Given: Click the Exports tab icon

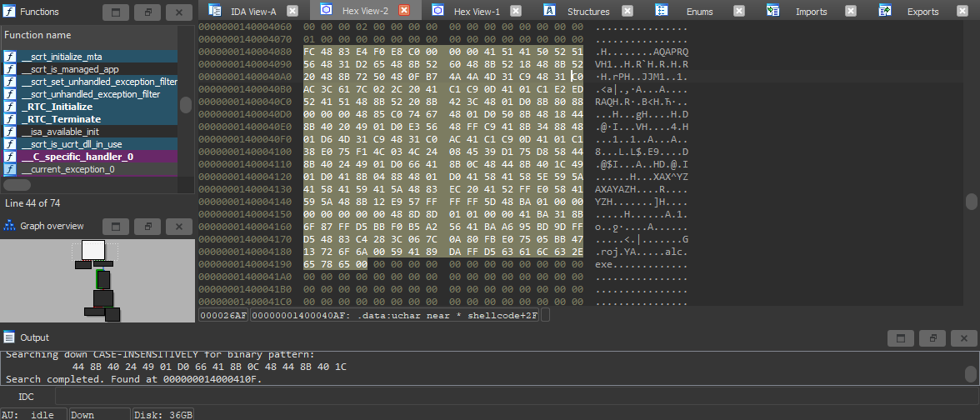Looking at the screenshot, I should pos(886,11).
